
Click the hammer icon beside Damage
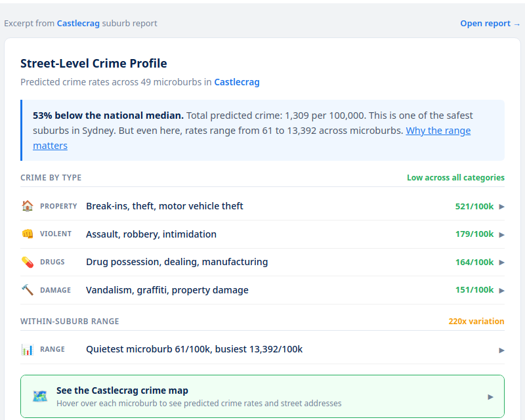(x=27, y=290)
